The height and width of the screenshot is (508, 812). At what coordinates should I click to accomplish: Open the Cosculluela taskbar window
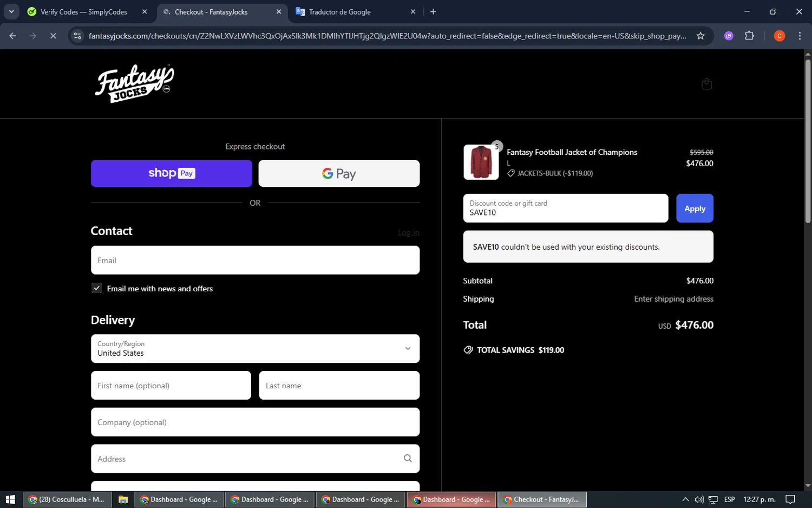(67, 499)
